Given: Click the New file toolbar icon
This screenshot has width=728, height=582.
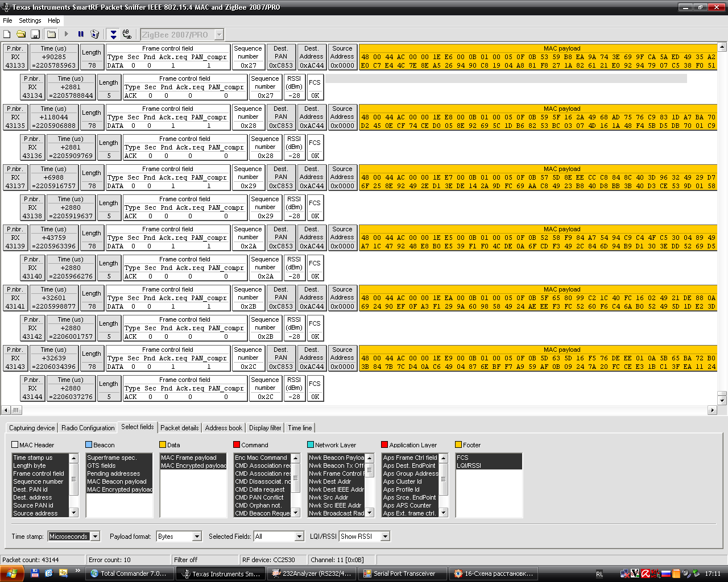Looking at the screenshot, I should coord(7,34).
